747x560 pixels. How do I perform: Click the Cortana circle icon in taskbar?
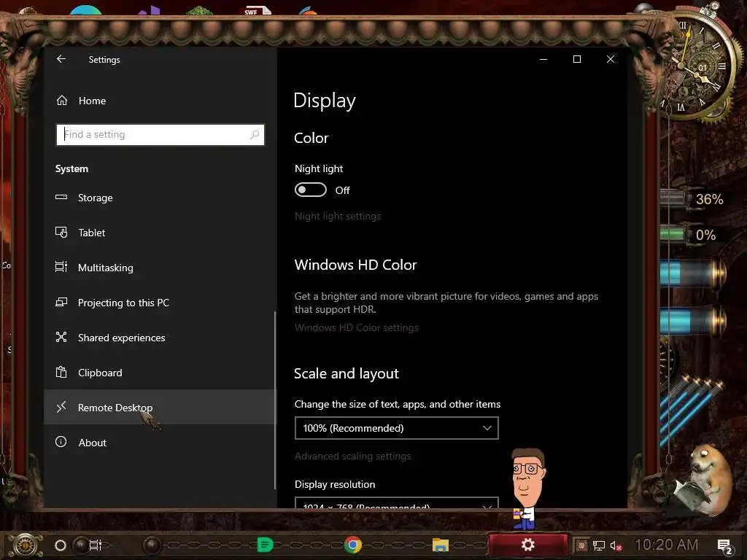tap(61, 545)
